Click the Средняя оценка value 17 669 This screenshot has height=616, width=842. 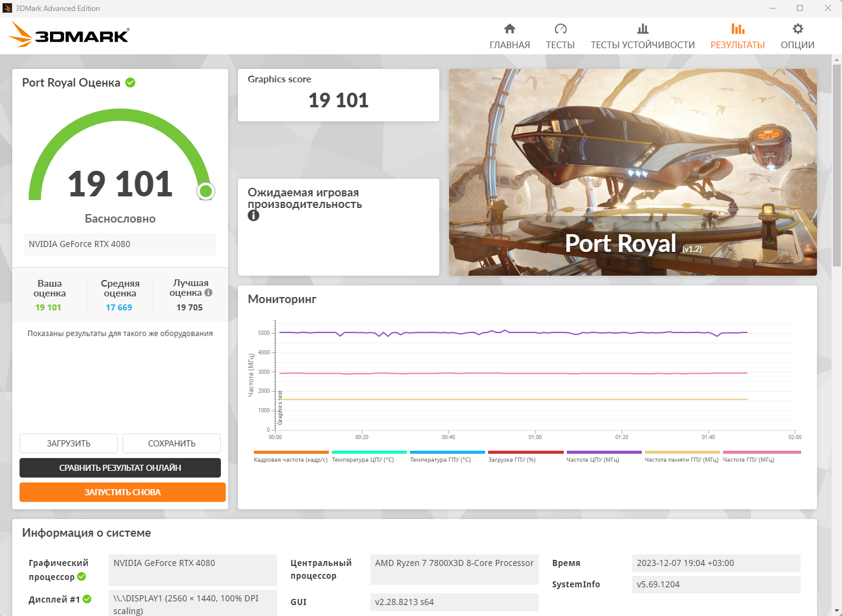tap(119, 307)
